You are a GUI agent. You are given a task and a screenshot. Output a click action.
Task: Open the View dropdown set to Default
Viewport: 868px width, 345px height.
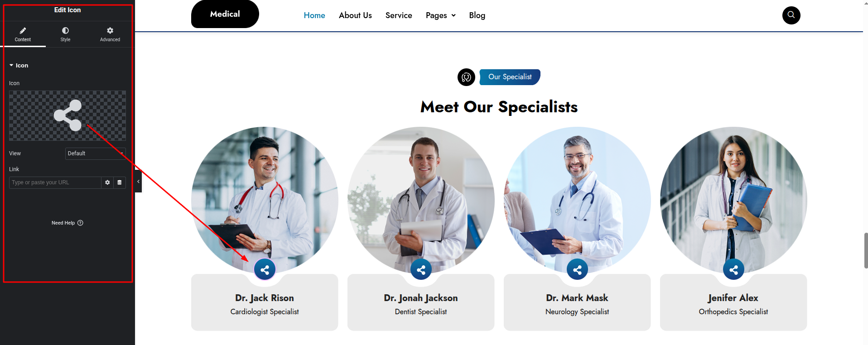pyautogui.click(x=96, y=153)
